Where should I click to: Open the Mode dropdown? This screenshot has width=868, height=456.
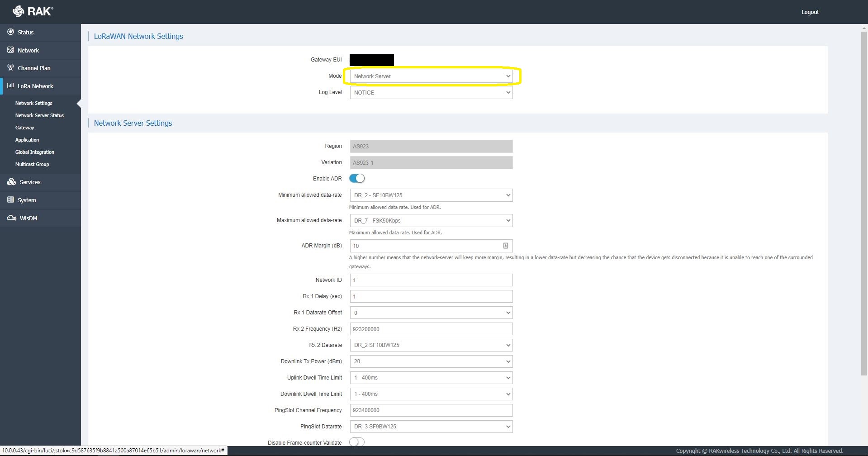(x=431, y=76)
